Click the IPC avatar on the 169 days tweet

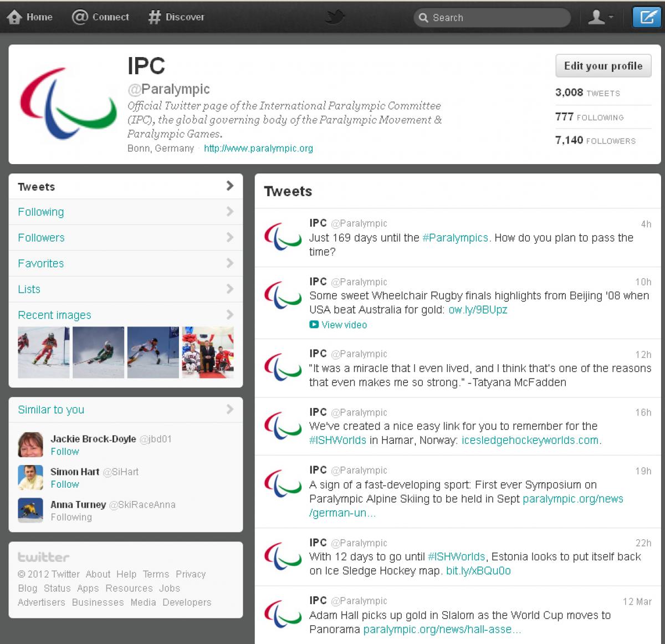point(283,237)
